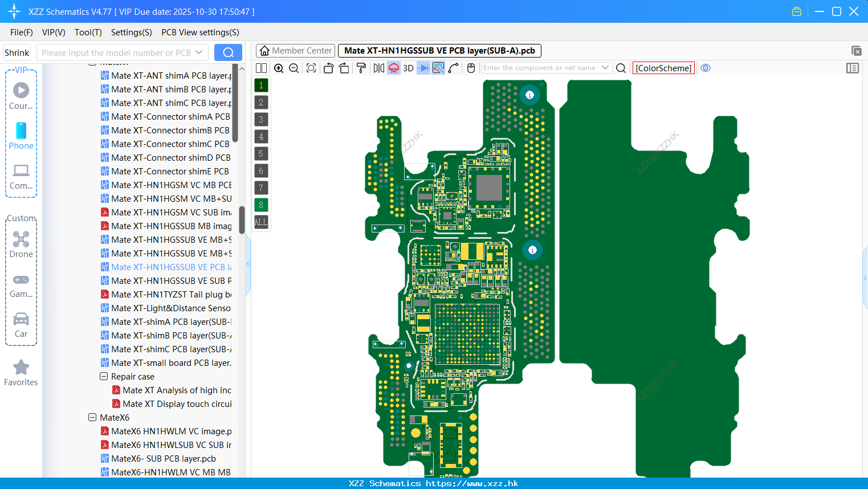Select the Computer category icon
The width and height of the screenshot is (868, 489).
coord(21,177)
